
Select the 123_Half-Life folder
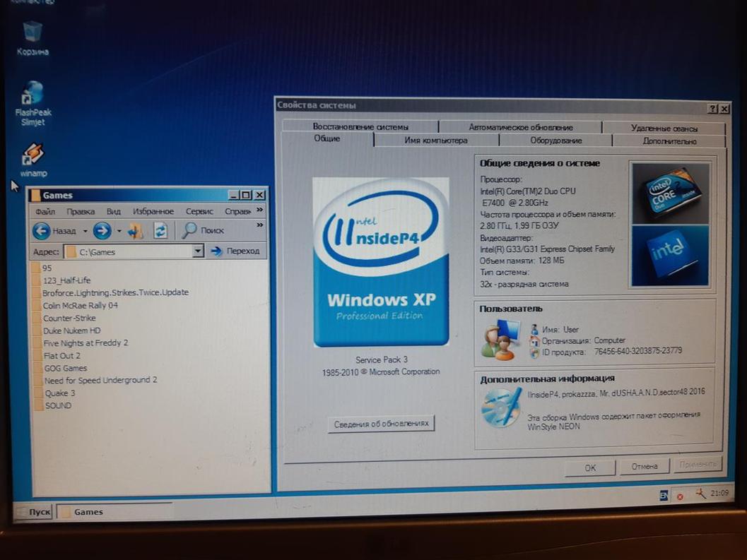pyautogui.click(x=61, y=280)
